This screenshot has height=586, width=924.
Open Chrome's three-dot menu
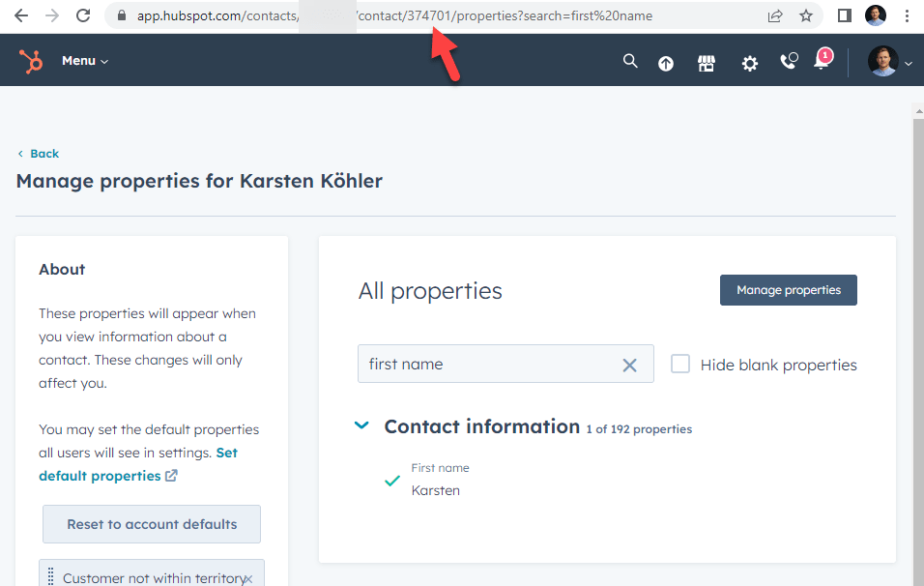(x=907, y=15)
